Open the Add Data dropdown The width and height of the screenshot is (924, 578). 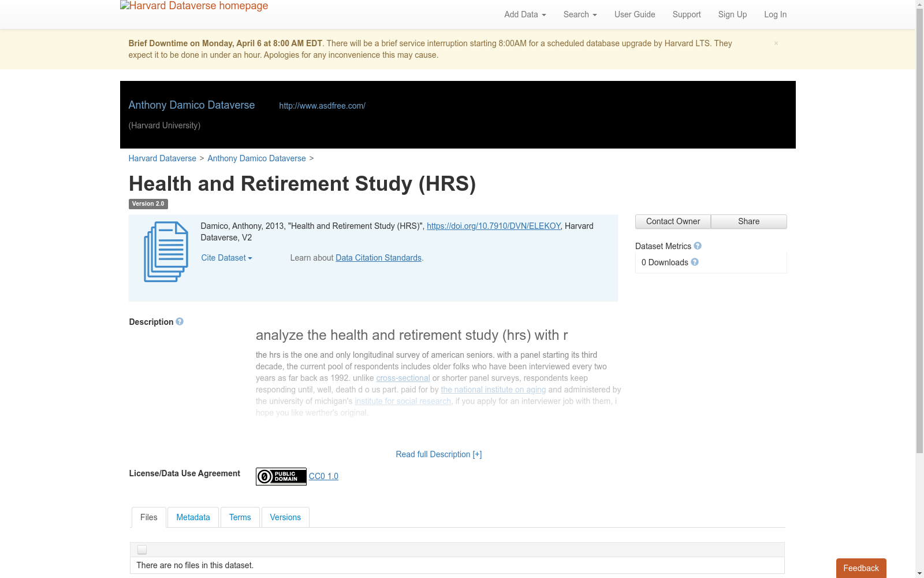pos(525,14)
